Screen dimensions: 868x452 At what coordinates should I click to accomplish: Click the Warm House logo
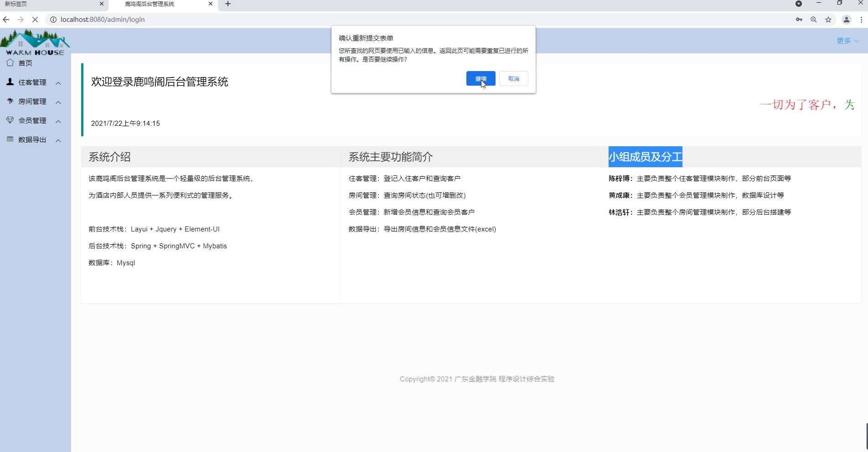click(x=35, y=42)
